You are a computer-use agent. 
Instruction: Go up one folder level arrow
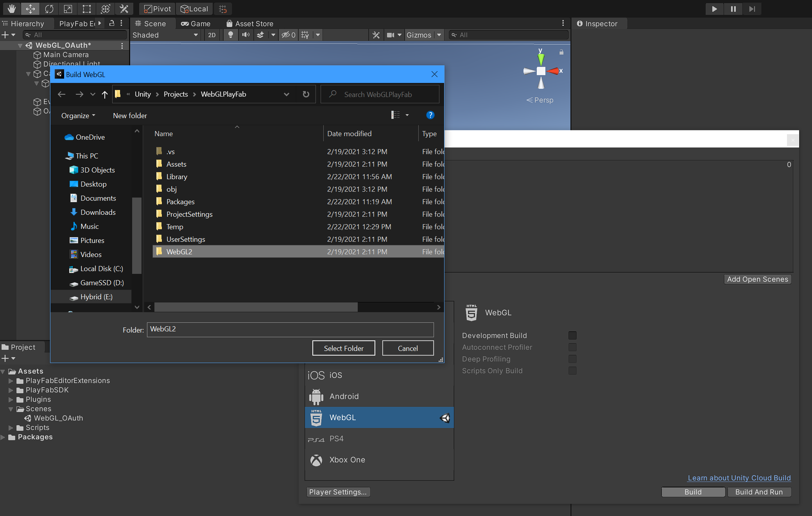104,94
